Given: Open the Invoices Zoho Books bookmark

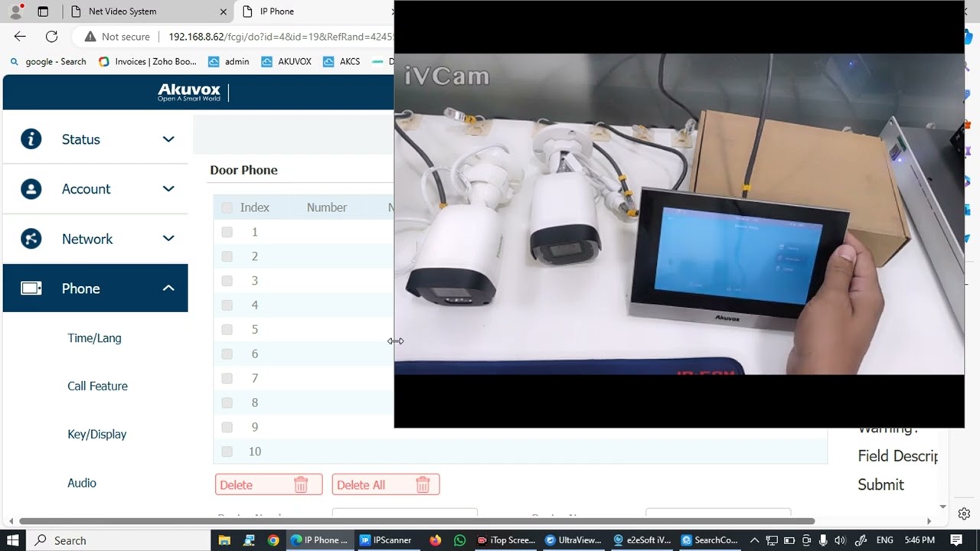Looking at the screenshot, I should click(x=148, y=62).
